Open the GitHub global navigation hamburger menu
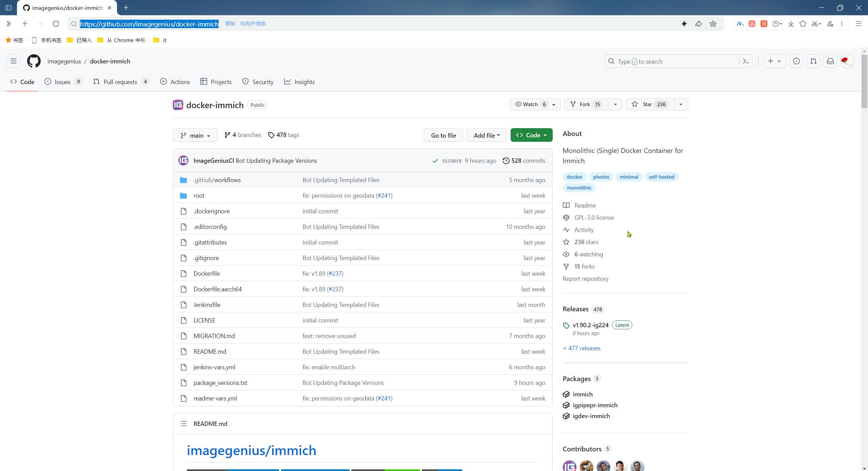 [14, 61]
